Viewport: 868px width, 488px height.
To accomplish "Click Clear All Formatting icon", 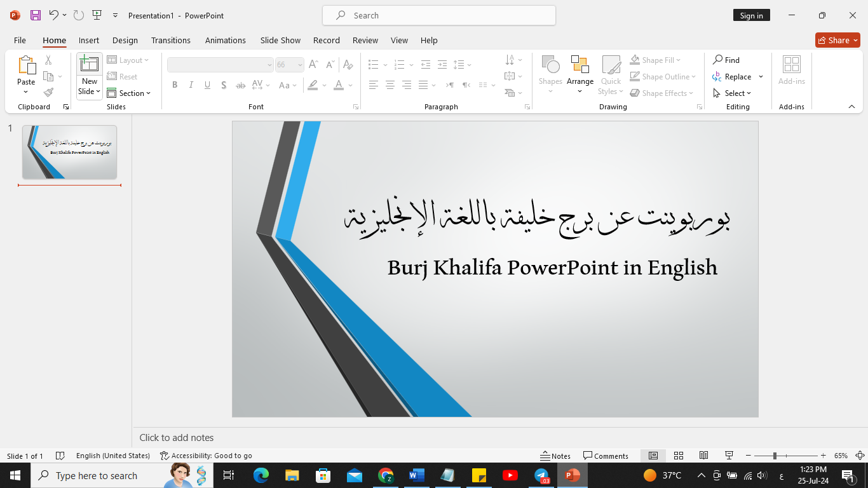I will 348,65.
